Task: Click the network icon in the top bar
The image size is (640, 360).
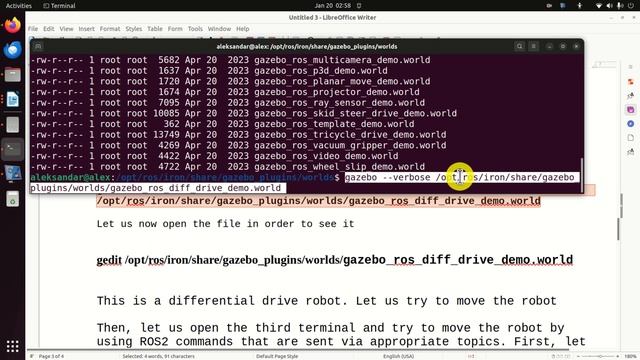Action: (x=599, y=6)
